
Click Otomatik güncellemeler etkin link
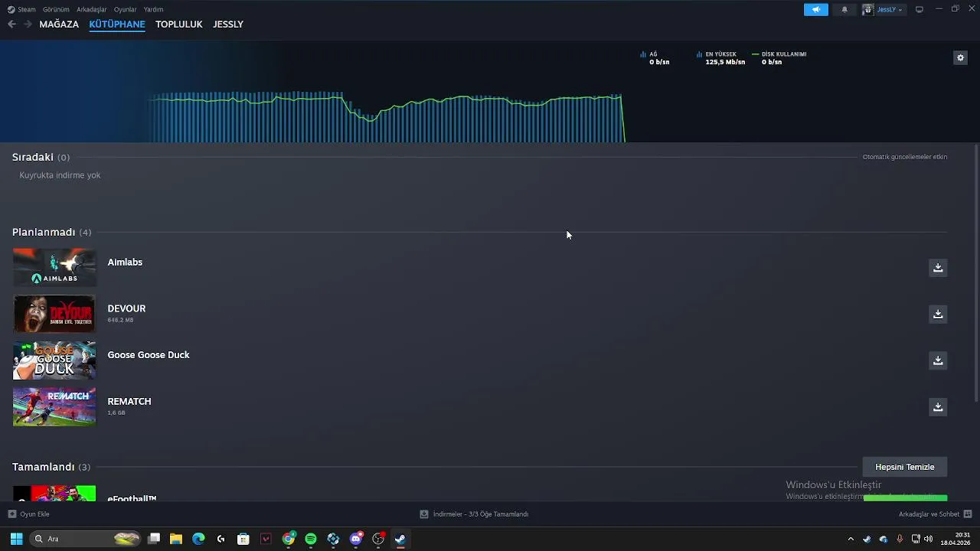tap(905, 157)
